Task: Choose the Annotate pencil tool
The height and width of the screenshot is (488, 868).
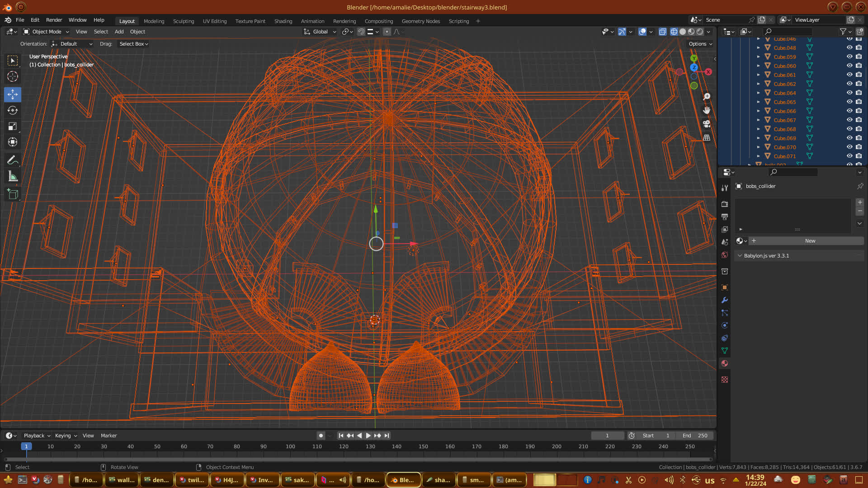Action: (x=13, y=160)
